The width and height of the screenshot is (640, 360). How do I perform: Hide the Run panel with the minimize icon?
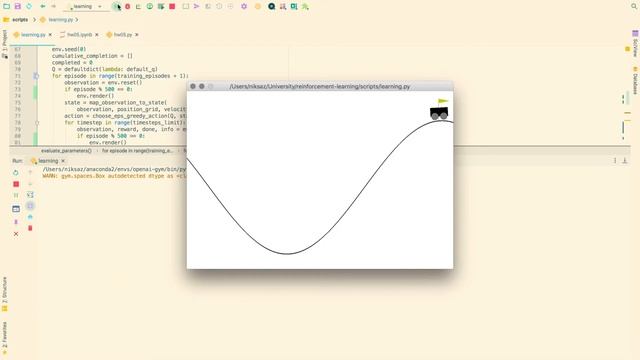coord(625,161)
